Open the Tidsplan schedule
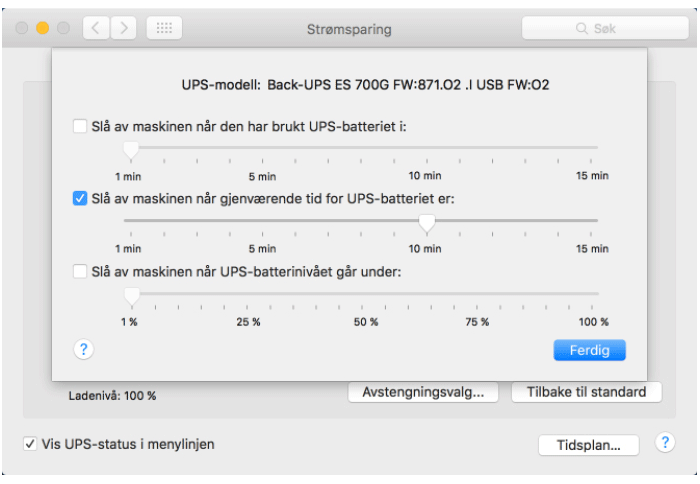700x484 pixels. click(588, 445)
